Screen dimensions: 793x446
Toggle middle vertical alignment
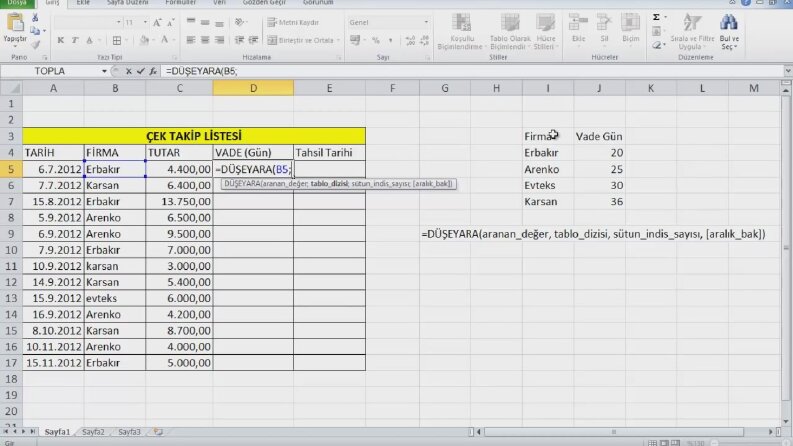click(x=205, y=22)
